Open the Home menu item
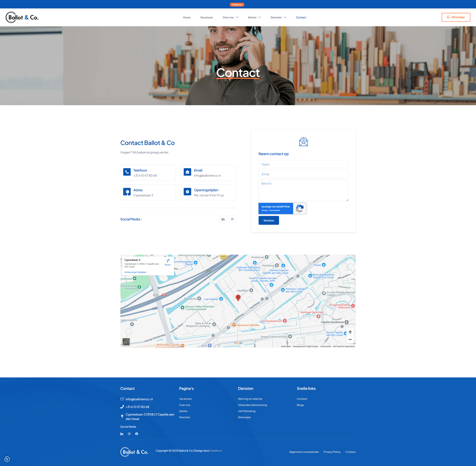The image size is (476, 466). pos(186,17)
